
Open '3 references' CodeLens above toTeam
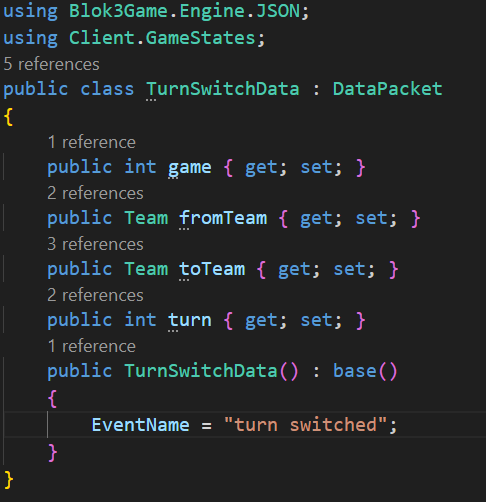pos(95,244)
